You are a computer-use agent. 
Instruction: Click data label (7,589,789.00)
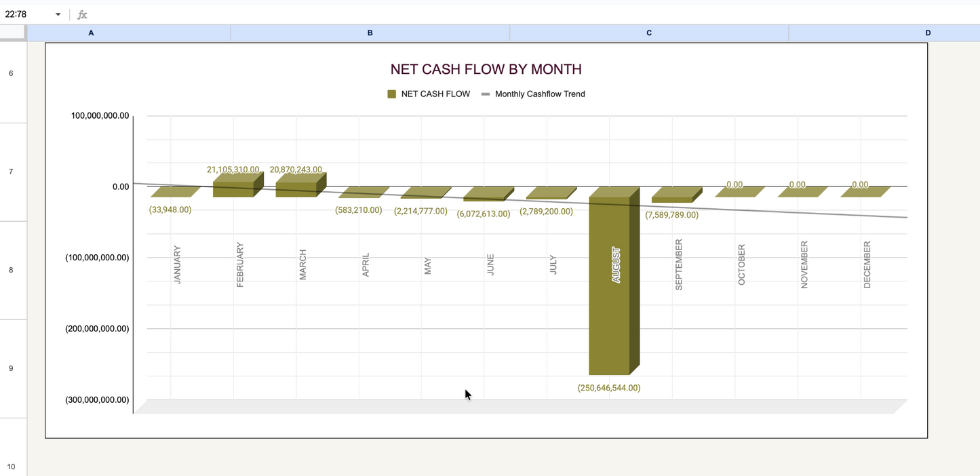coord(671,215)
